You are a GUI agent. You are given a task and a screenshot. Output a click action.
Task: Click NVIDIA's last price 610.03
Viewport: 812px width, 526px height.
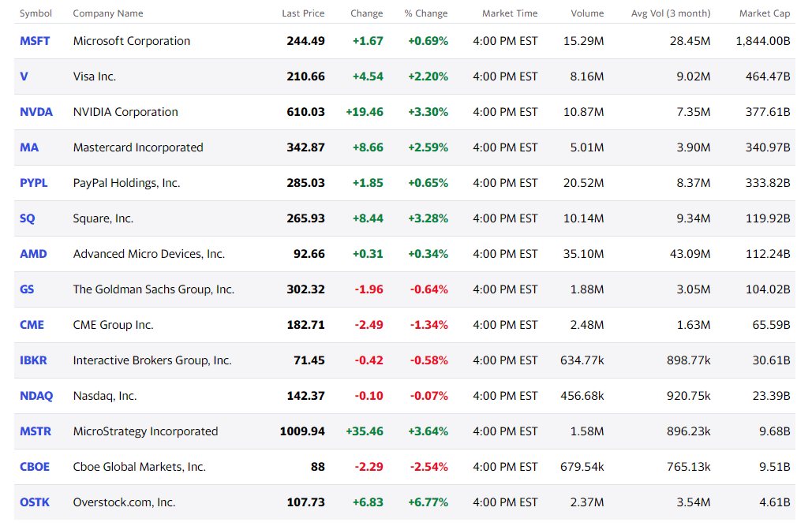click(x=305, y=112)
